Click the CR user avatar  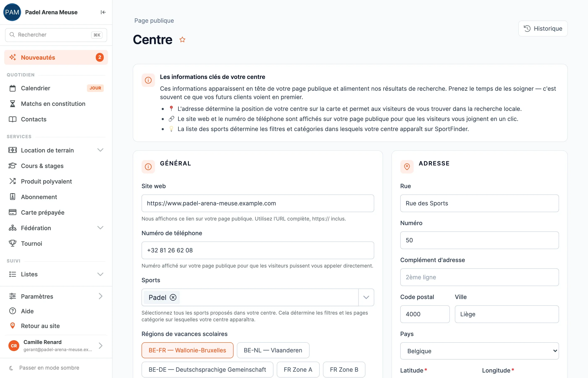click(14, 346)
